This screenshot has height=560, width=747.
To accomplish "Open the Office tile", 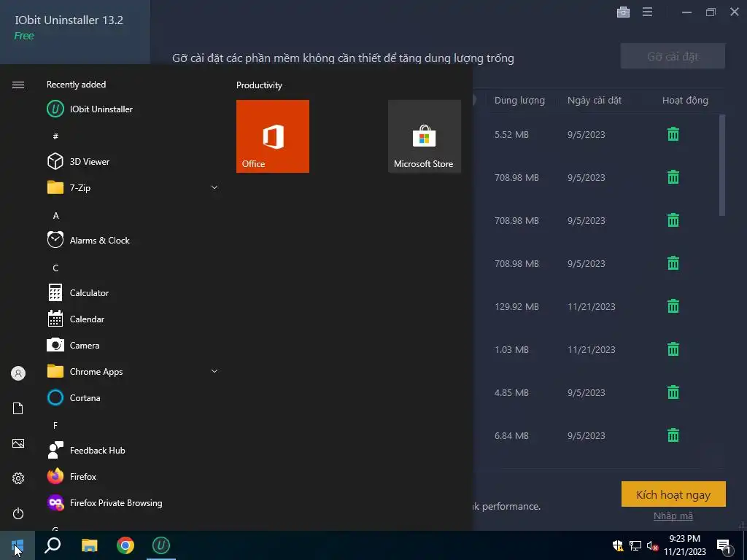I will (273, 136).
